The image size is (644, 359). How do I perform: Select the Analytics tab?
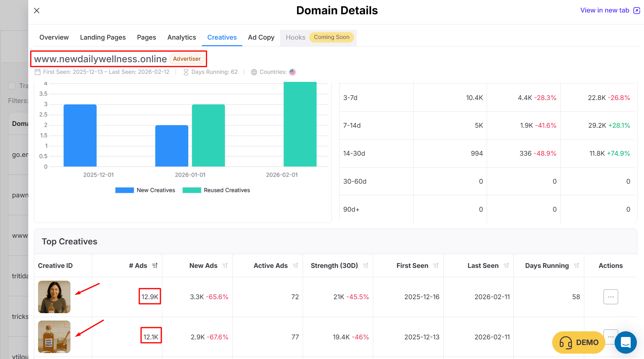pos(181,38)
